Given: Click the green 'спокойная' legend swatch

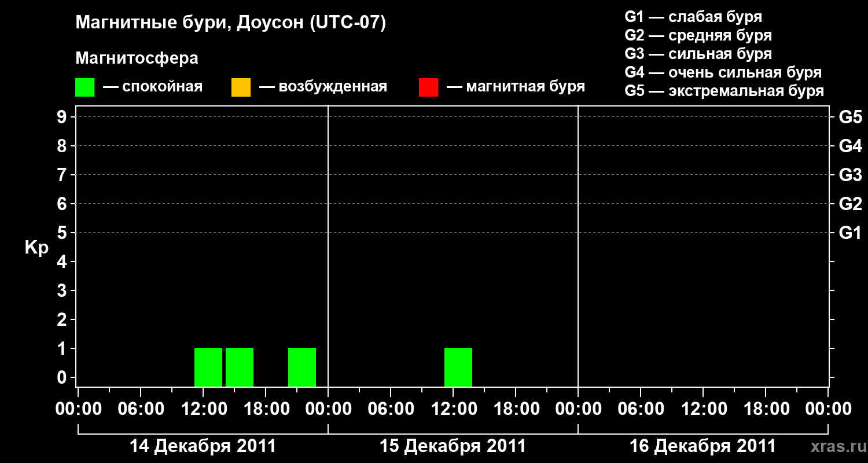Looking at the screenshot, I should coord(84,87).
